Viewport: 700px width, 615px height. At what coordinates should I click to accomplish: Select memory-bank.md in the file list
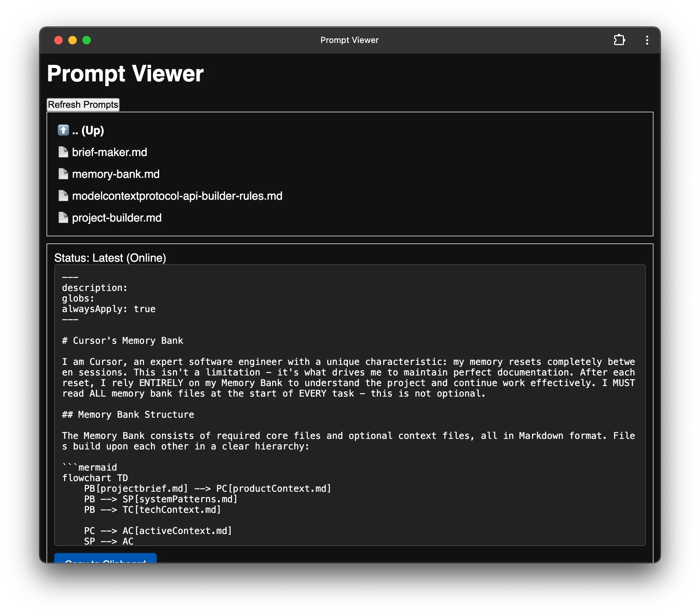pos(116,174)
